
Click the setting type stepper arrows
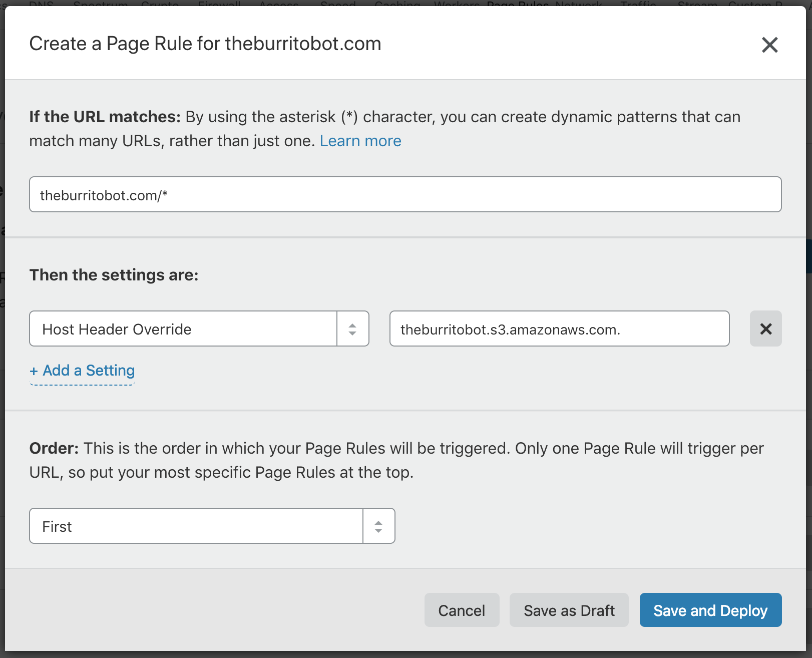click(x=353, y=328)
